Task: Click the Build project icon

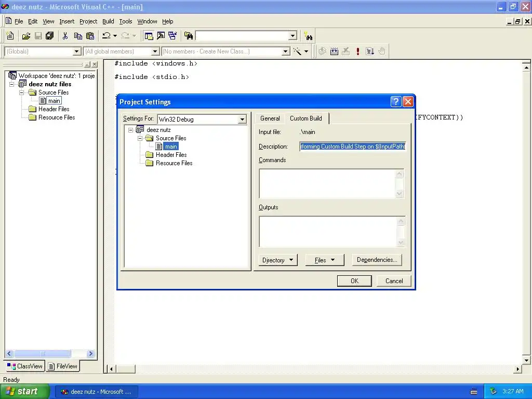Action: coord(334,51)
